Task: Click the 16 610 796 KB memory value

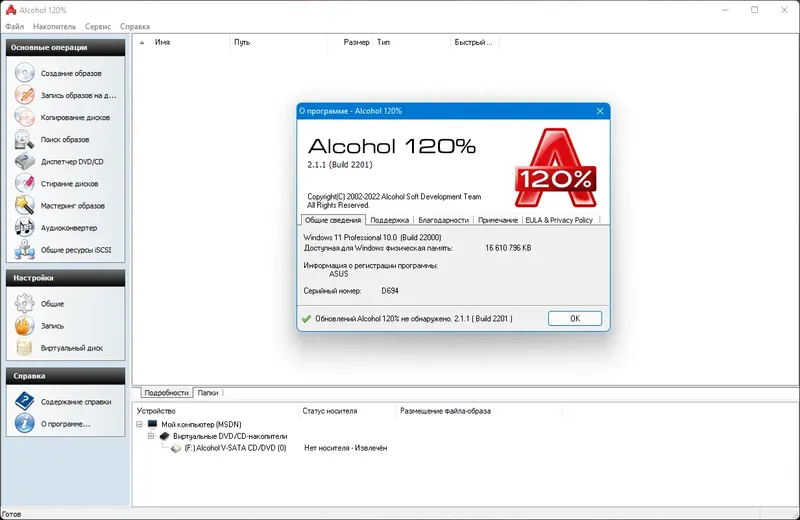Action: [x=508, y=248]
